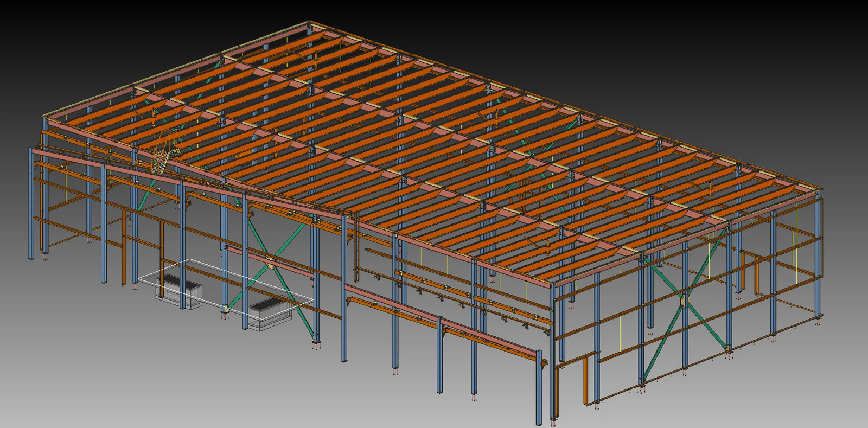Select the left gray block inside white outline
This screenshot has height=428, width=868.
178,292
